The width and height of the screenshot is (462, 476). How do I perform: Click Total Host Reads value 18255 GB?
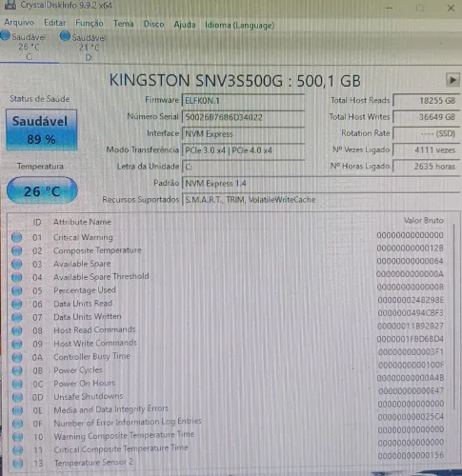click(426, 101)
